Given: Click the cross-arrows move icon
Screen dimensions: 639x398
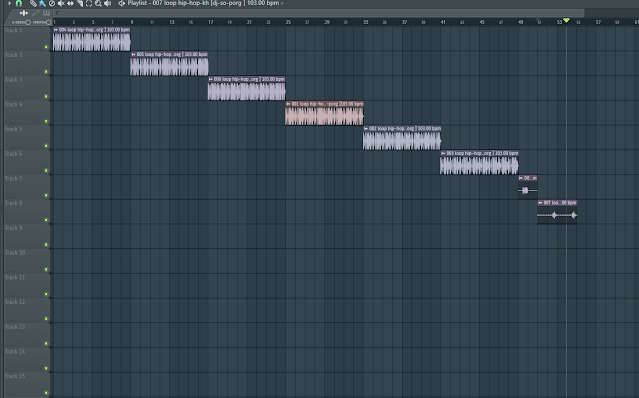Looking at the screenshot, I should coord(24,13).
